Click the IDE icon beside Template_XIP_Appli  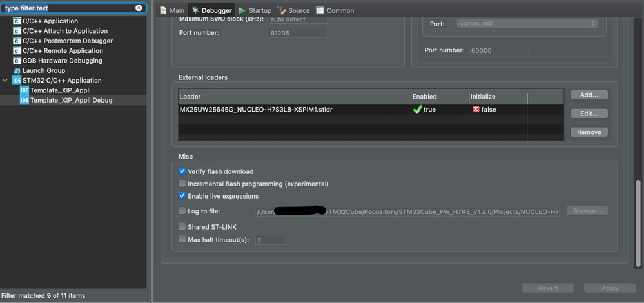tap(24, 90)
